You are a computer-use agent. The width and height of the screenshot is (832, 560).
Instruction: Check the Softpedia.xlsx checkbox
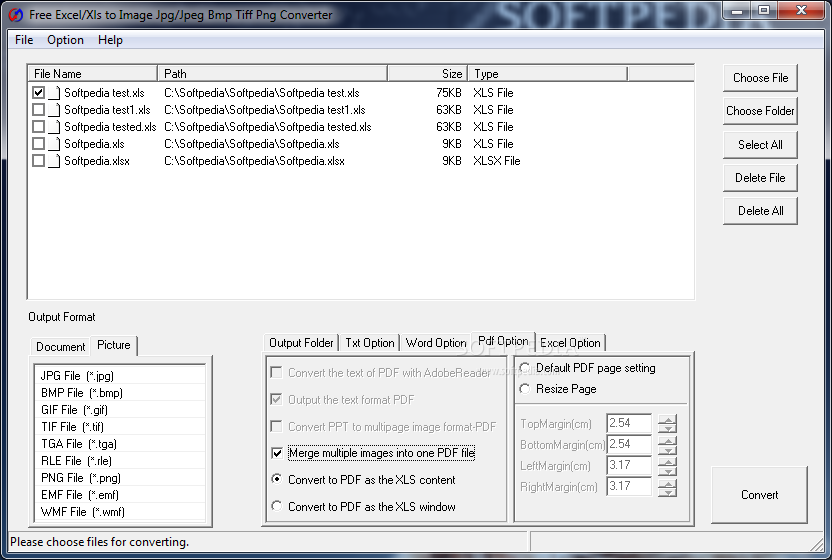point(38,161)
